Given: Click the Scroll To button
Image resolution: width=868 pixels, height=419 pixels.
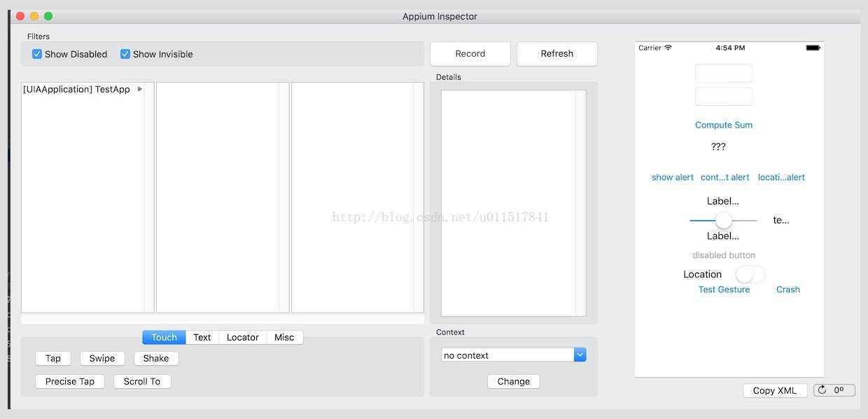Looking at the screenshot, I should [x=142, y=381].
